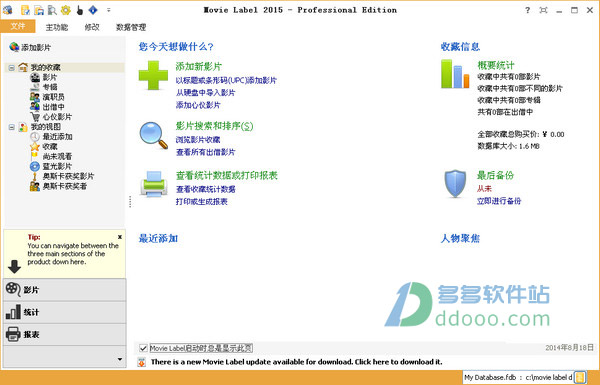Switch to the 修改 ribbon tab
600x385 pixels.
pyautogui.click(x=92, y=27)
